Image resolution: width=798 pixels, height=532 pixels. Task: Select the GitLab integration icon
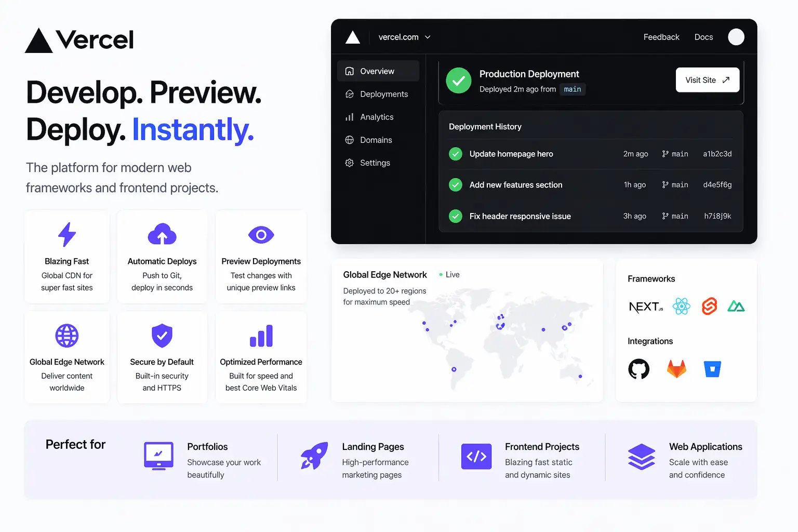tap(676, 369)
